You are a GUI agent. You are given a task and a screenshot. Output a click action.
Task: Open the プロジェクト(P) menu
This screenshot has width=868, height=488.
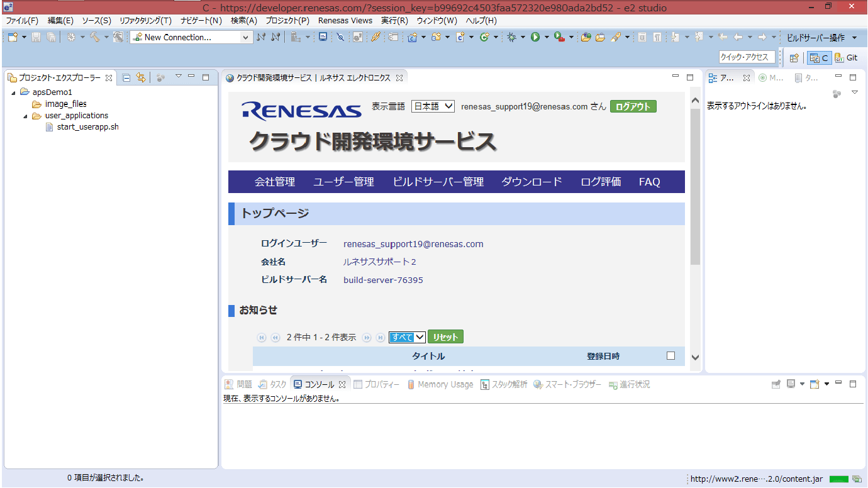pos(287,21)
